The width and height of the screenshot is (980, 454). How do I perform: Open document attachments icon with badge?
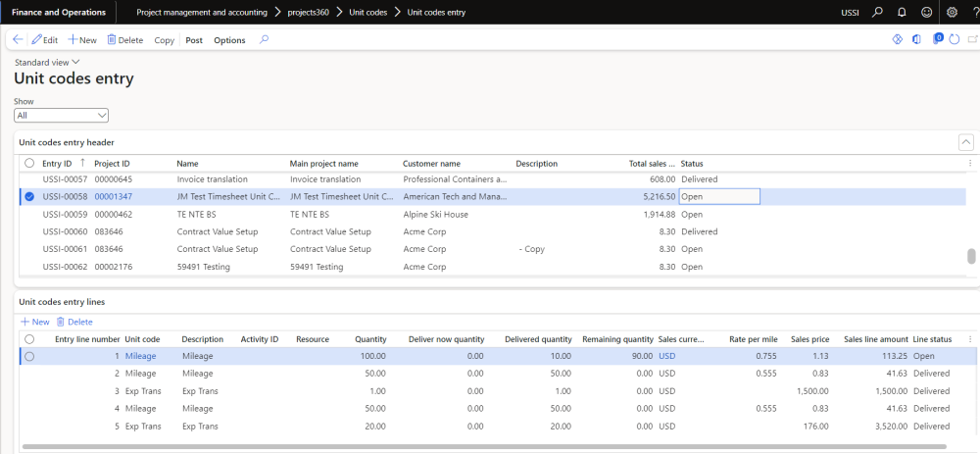tap(937, 40)
